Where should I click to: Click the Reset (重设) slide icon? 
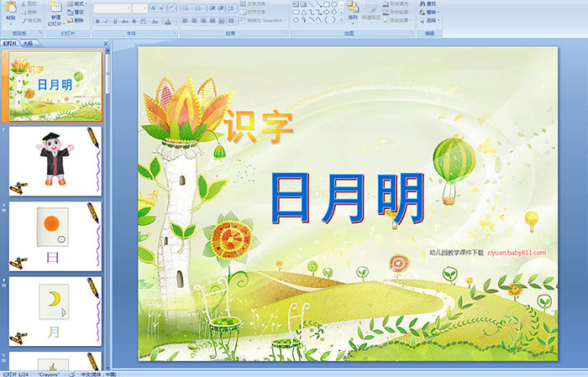[70, 12]
